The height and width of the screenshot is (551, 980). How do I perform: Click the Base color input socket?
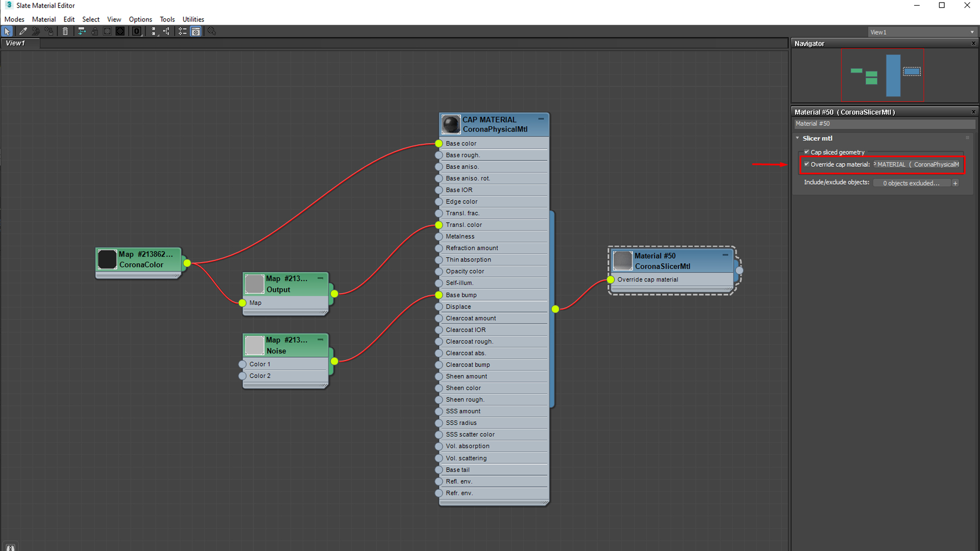(439, 143)
